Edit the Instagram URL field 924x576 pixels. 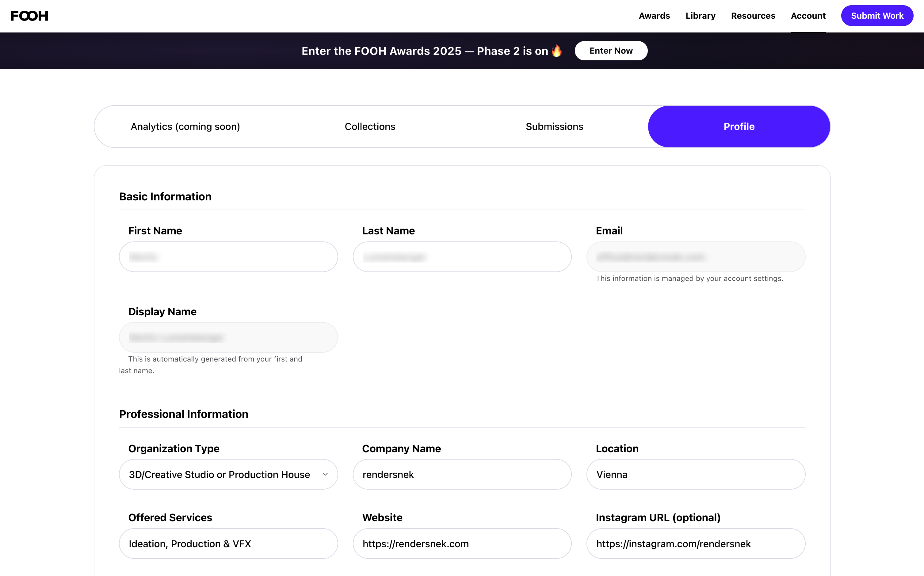point(696,544)
